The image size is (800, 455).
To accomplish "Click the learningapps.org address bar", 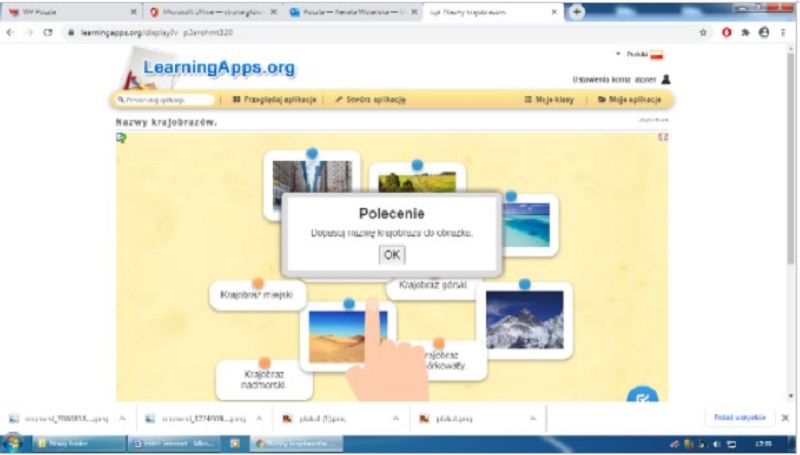I will [378, 32].
